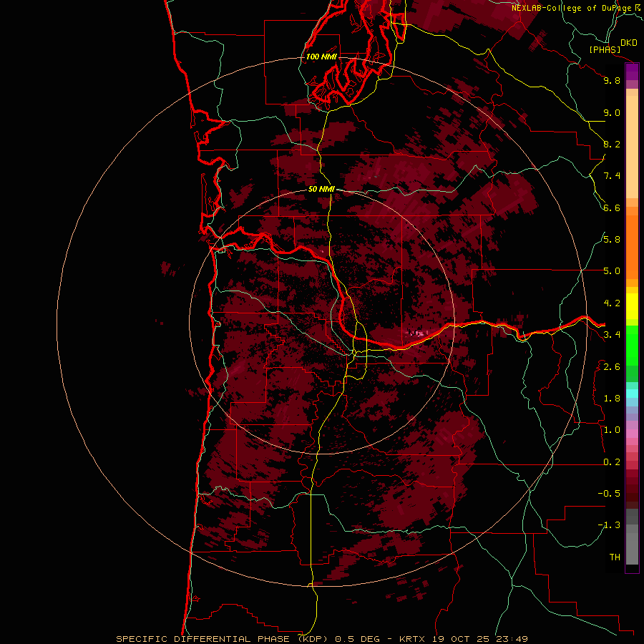Click the TH label on the color scale

coord(615,557)
